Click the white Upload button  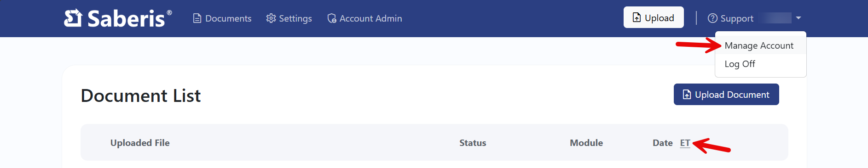pos(654,17)
